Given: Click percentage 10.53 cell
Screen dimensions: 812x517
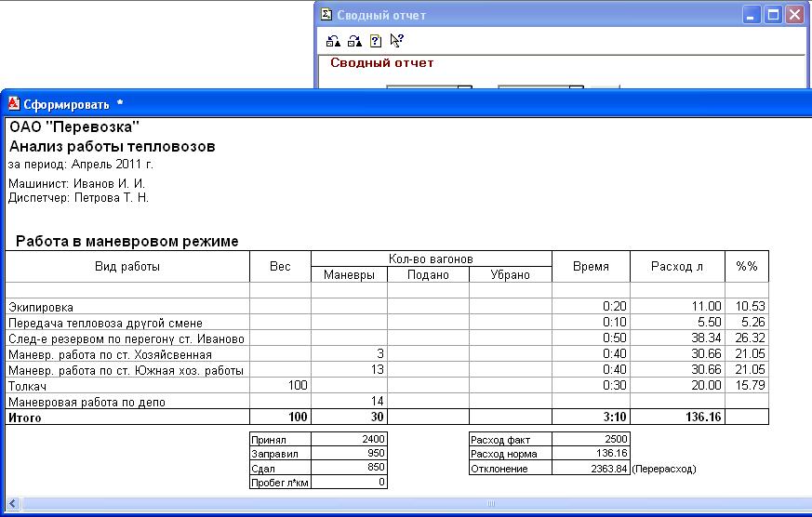Looking at the screenshot, I should tap(751, 306).
